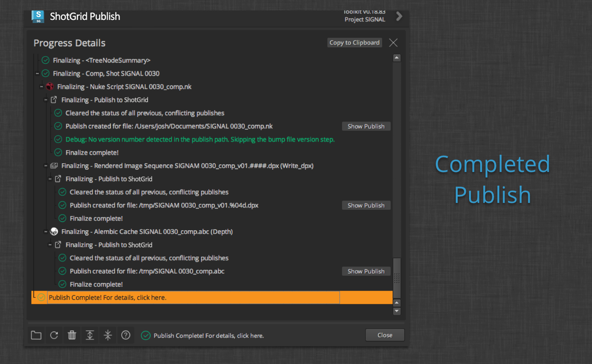
Task: Collapse the Comp, Shot SIGNAL 0030 node
Action: 37,73
